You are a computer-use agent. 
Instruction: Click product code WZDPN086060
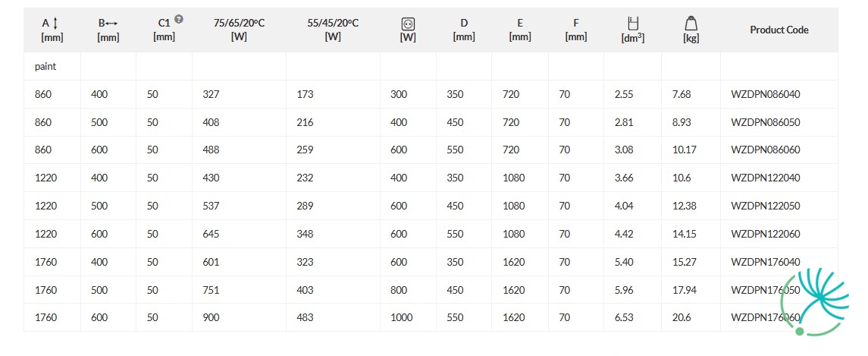[765, 150]
